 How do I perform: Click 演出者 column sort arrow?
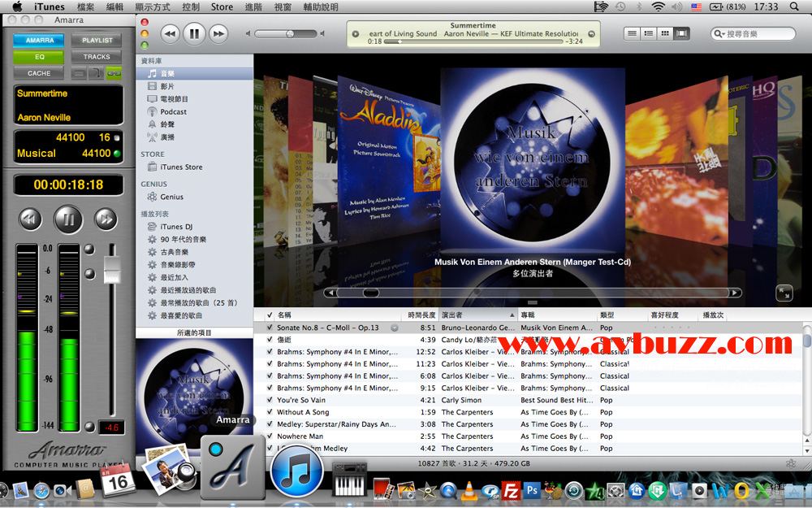click(512, 315)
